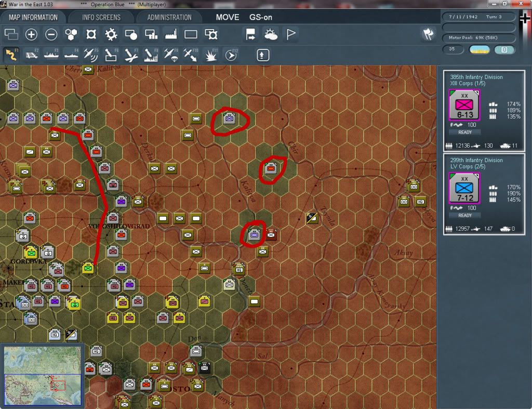Click the bar chart display icon
Image resolution: width=532 pixels, height=409 pixels.
pos(151,34)
